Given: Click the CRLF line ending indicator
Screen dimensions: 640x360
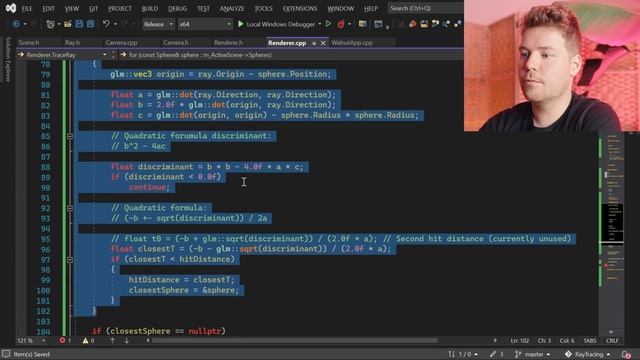Looking at the screenshot, I should [612, 340].
